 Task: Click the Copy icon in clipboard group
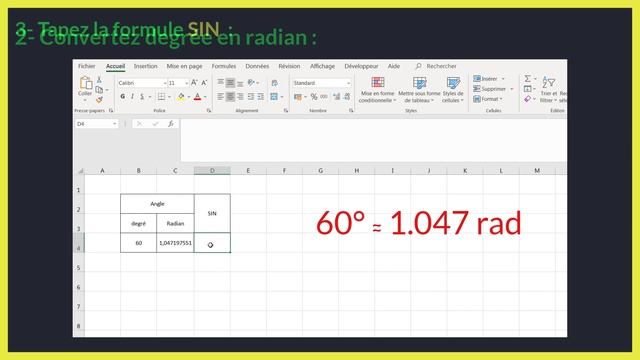click(x=99, y=90)
